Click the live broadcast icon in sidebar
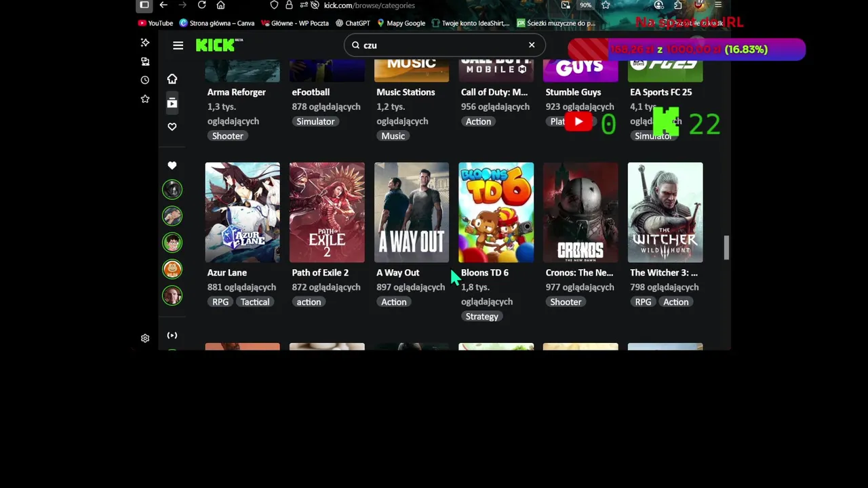 (172, 335)
